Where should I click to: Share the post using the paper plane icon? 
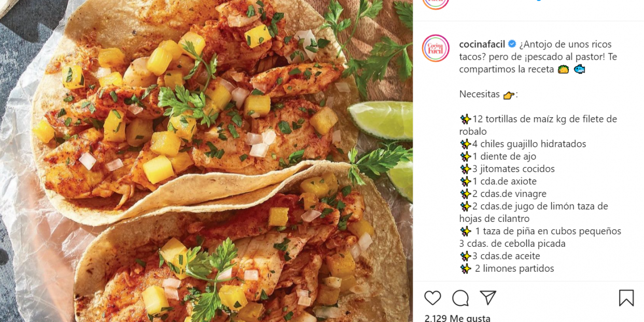(488, 298)
